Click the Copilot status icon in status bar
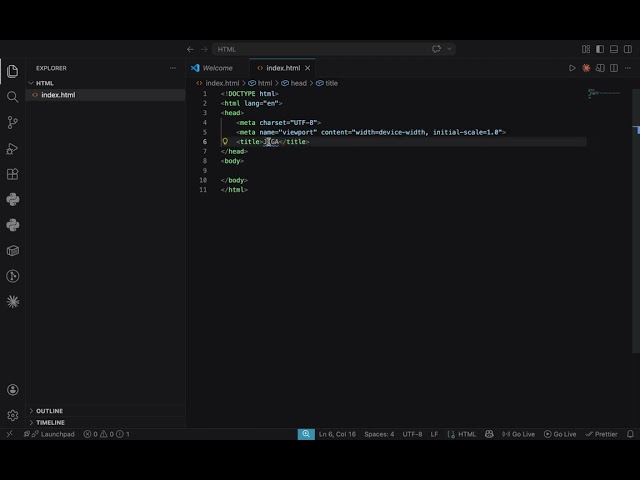The height and width of the screenshot is (480, 640). tap(489, 434)
